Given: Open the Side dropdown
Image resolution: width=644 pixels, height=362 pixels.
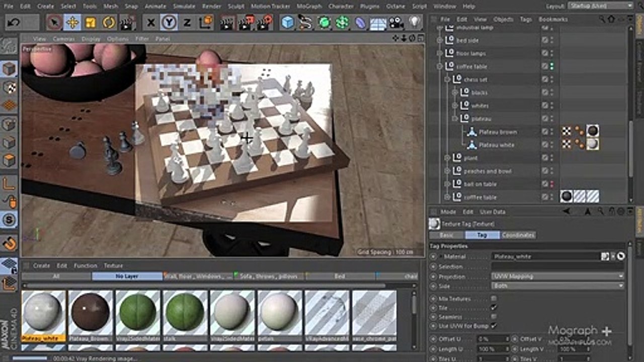Looking at the screenshot, I should [557, 286].
